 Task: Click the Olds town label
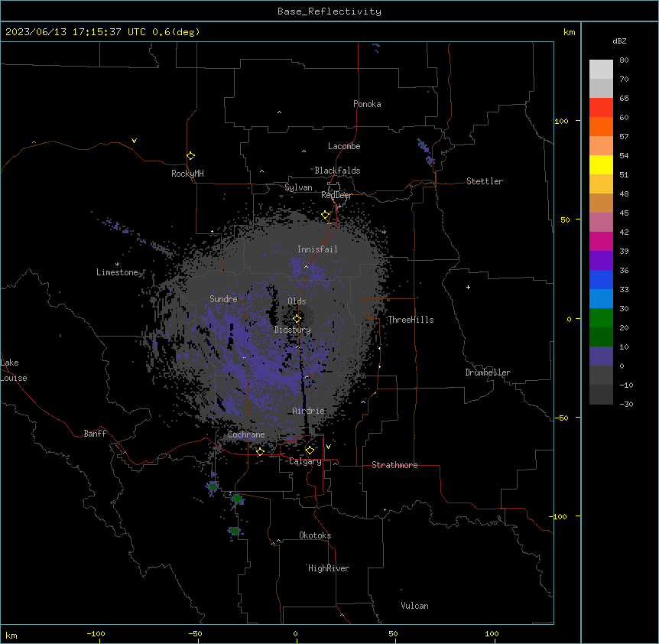pyautogui.click(x=297, y=301)
